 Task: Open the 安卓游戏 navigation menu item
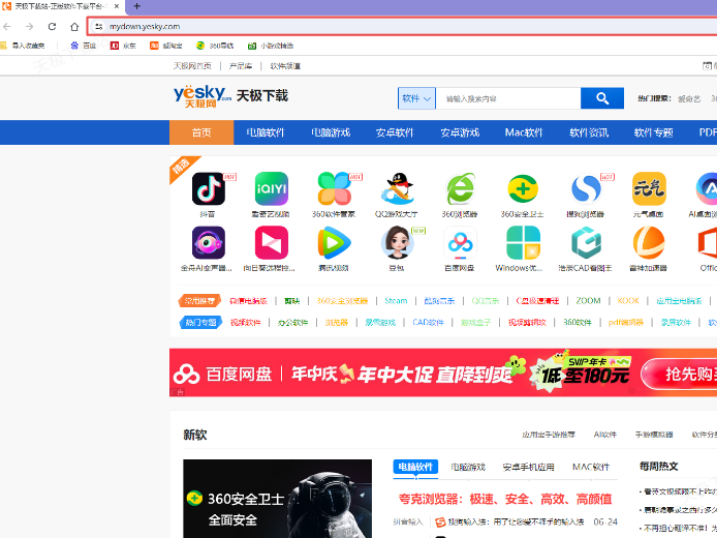pos(460,133)
